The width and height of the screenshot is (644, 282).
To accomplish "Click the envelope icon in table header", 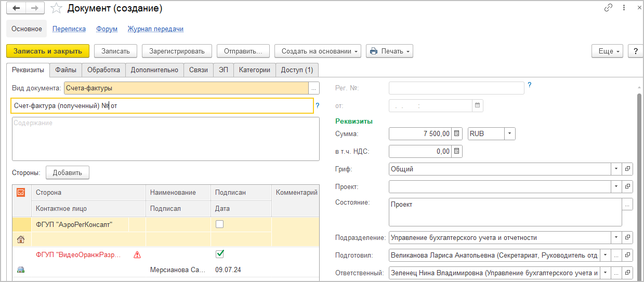I will click(x=21, y=192).
